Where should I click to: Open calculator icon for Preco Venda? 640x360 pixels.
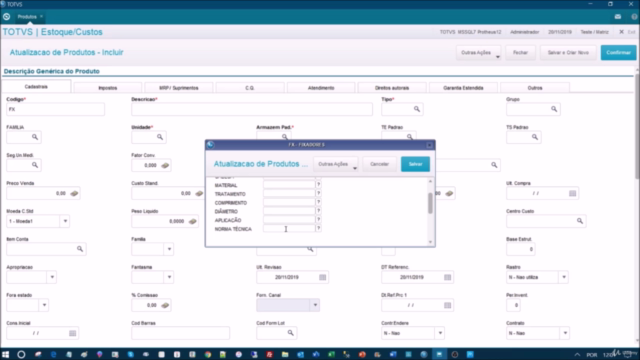(74, 193)
